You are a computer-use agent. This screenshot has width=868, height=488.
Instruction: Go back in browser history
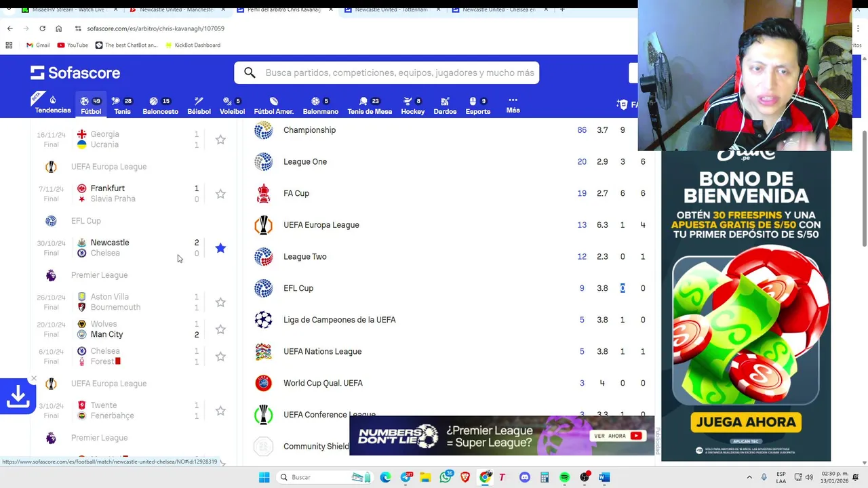[9, 28]
